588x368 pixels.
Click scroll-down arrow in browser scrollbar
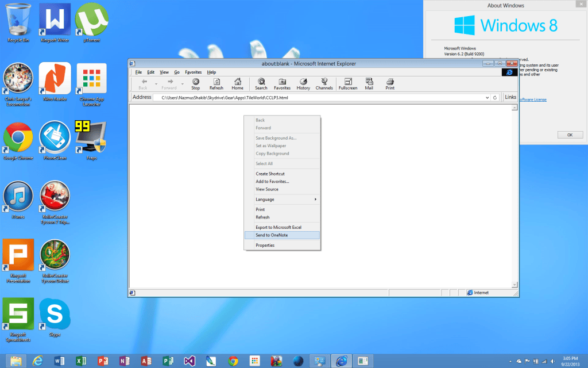click(514, 285)
